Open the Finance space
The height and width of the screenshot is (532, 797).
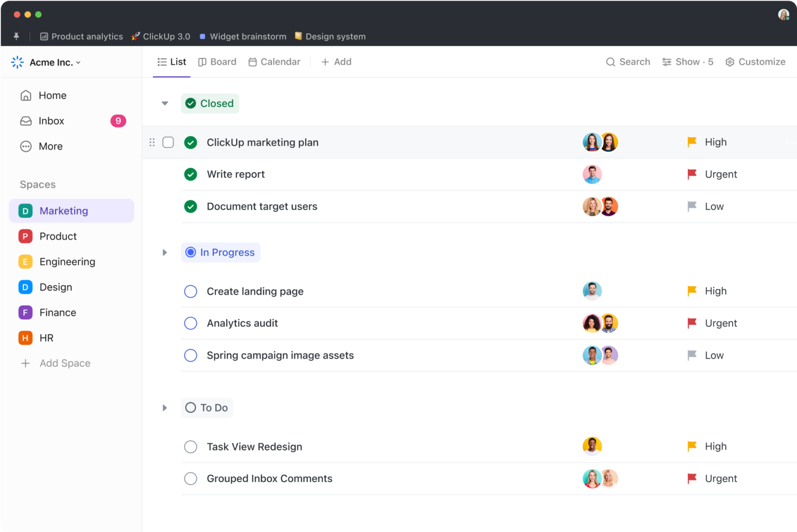coord(25,312)
